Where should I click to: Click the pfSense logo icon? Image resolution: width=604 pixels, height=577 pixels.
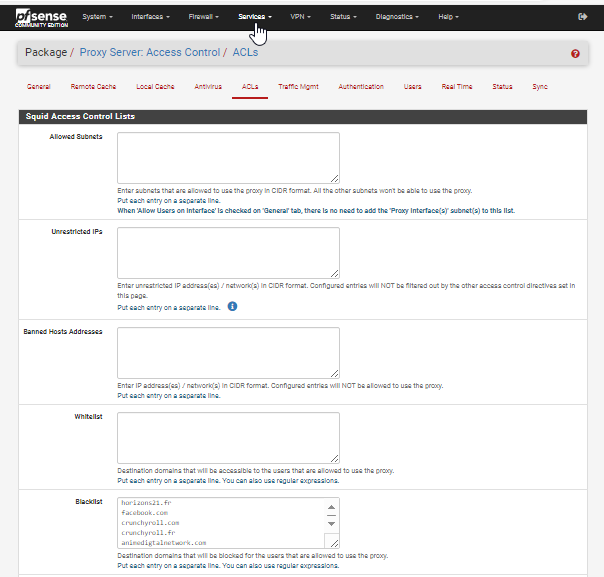click(x=38, y=17)
